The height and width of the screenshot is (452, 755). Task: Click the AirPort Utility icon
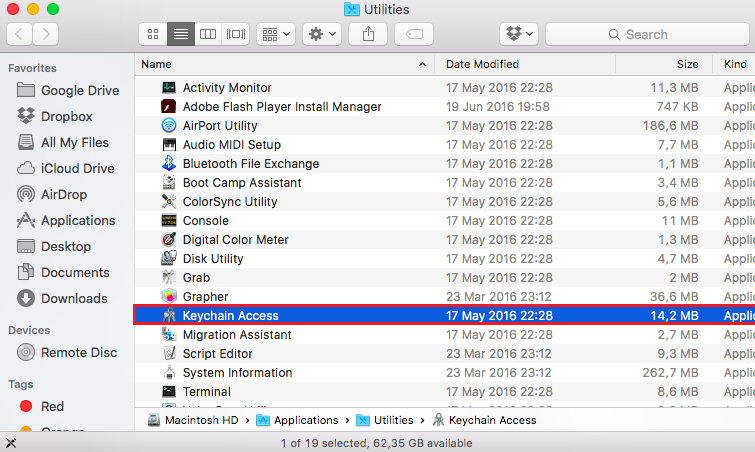[x=169, y=126]
